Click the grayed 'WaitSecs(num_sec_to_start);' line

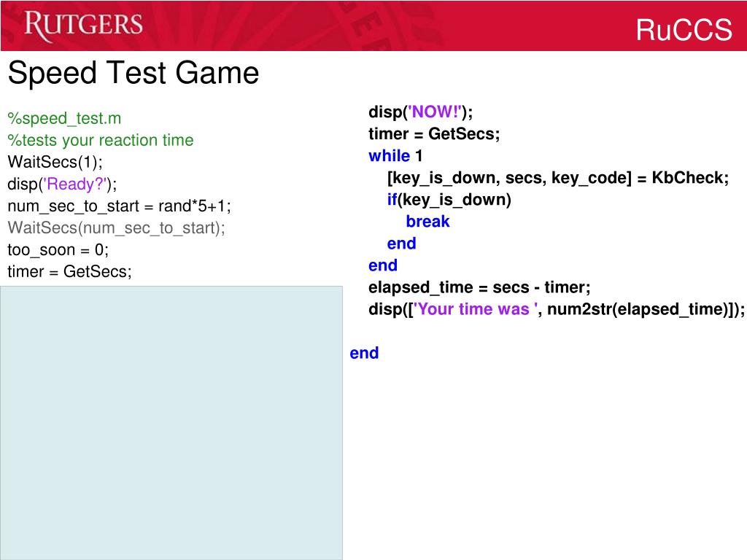tap(116, 227)
